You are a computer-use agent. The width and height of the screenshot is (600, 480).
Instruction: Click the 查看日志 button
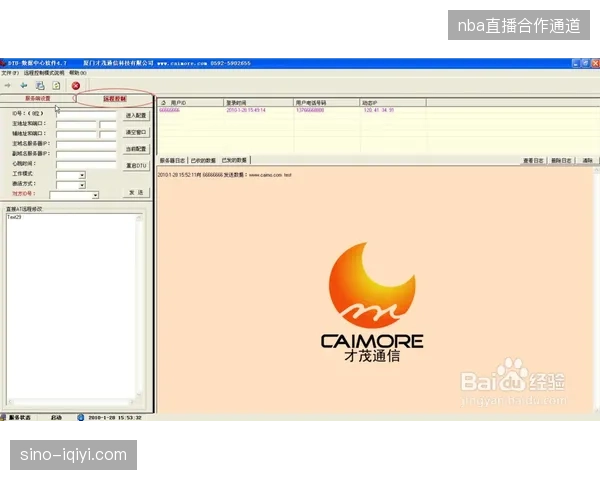tap(533, 160)
